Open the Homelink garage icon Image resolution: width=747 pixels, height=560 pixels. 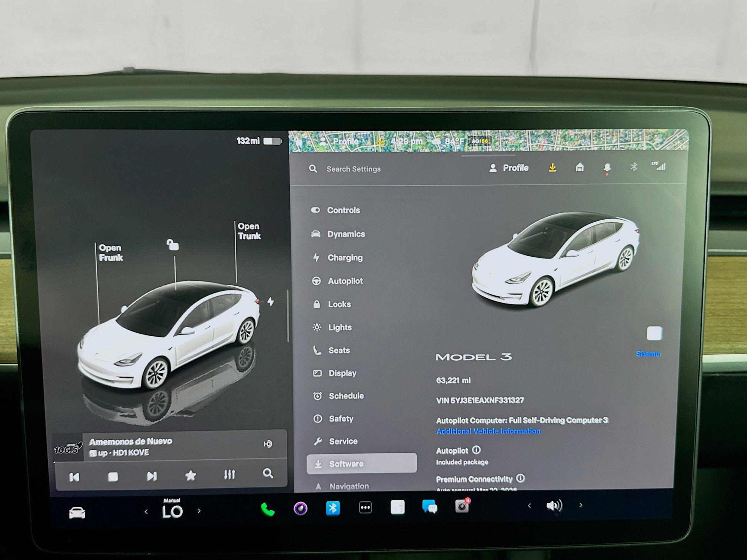[x=580, y=167]
